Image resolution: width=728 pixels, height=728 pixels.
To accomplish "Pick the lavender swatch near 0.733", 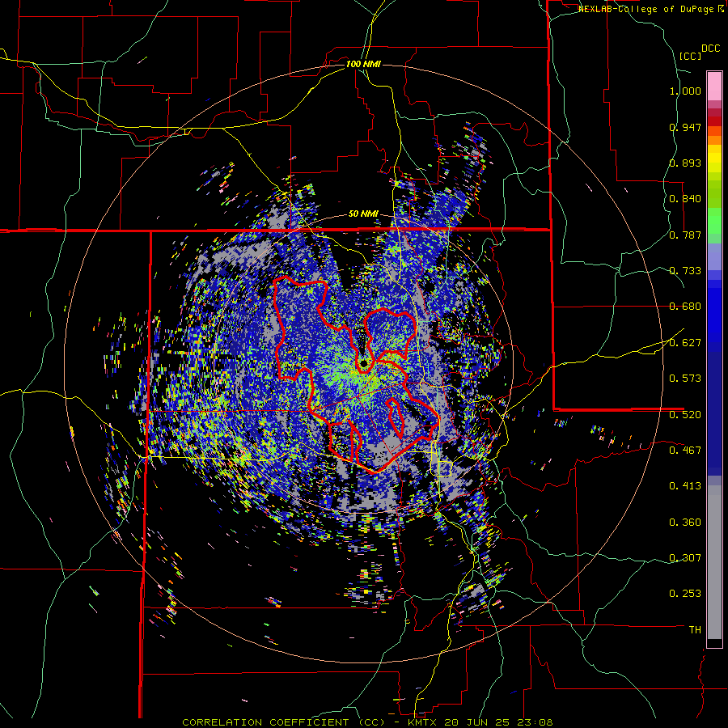I will [714, 258].
